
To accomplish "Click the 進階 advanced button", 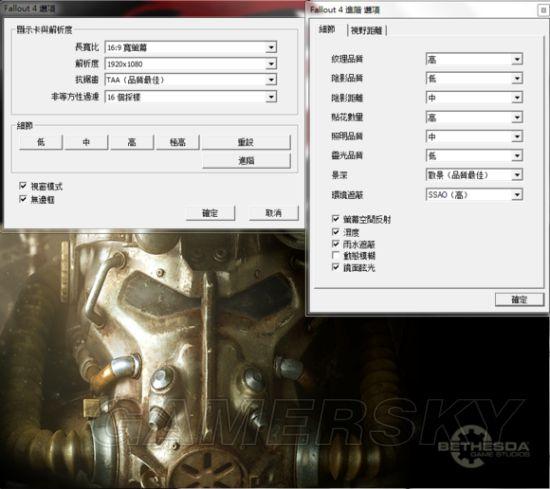I will coord(246,161).
